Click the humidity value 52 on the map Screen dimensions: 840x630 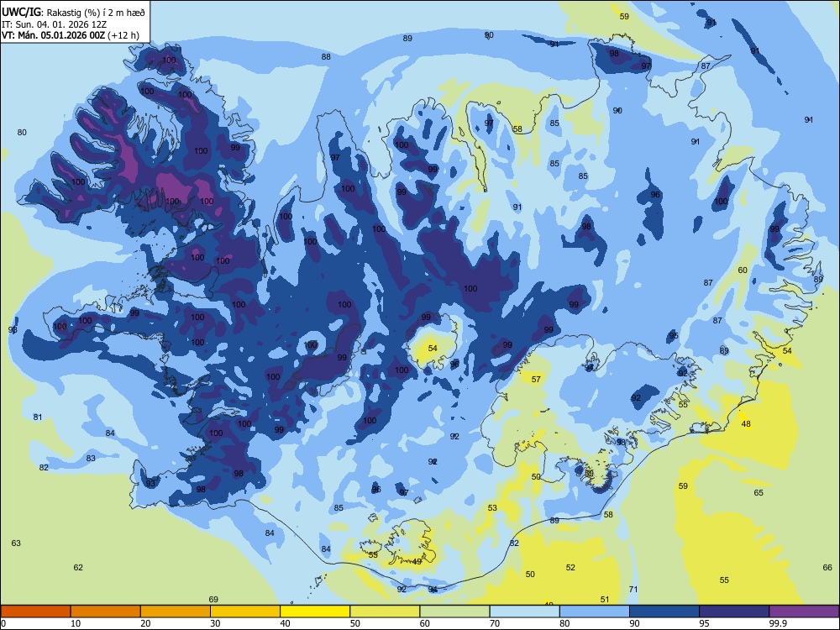(570, 567)
